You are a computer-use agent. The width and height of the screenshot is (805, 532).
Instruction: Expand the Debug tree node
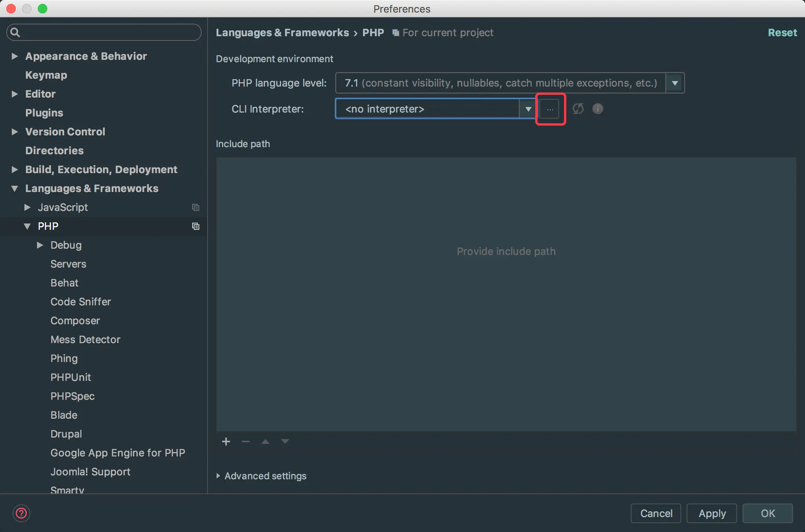click(x=40, y=245)
